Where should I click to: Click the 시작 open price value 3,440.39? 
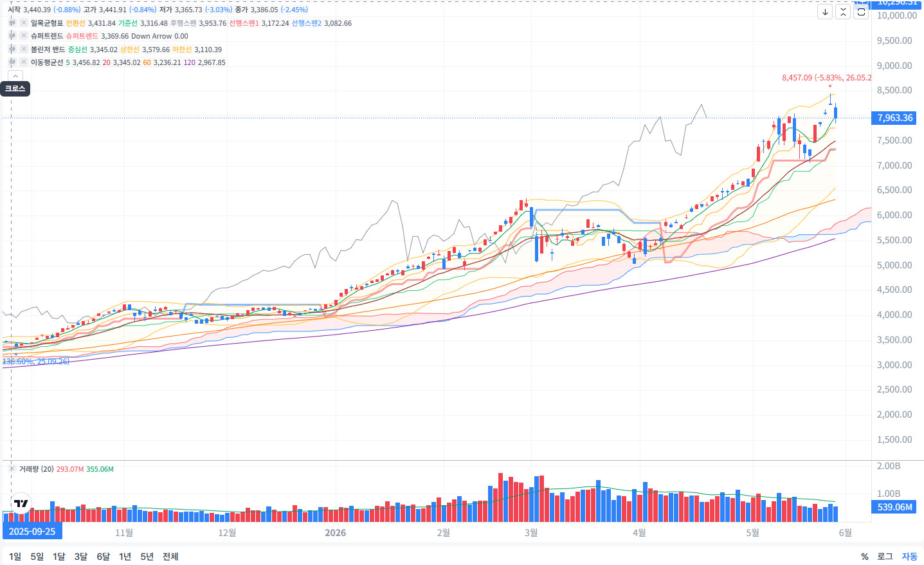coord(37,10)
